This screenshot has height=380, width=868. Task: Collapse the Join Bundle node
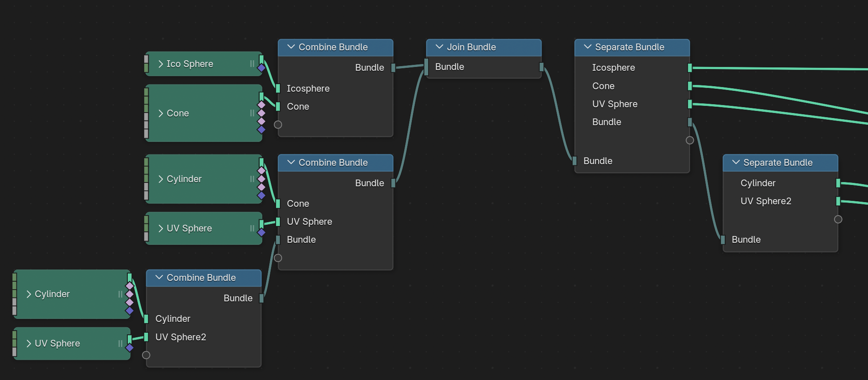439,47
